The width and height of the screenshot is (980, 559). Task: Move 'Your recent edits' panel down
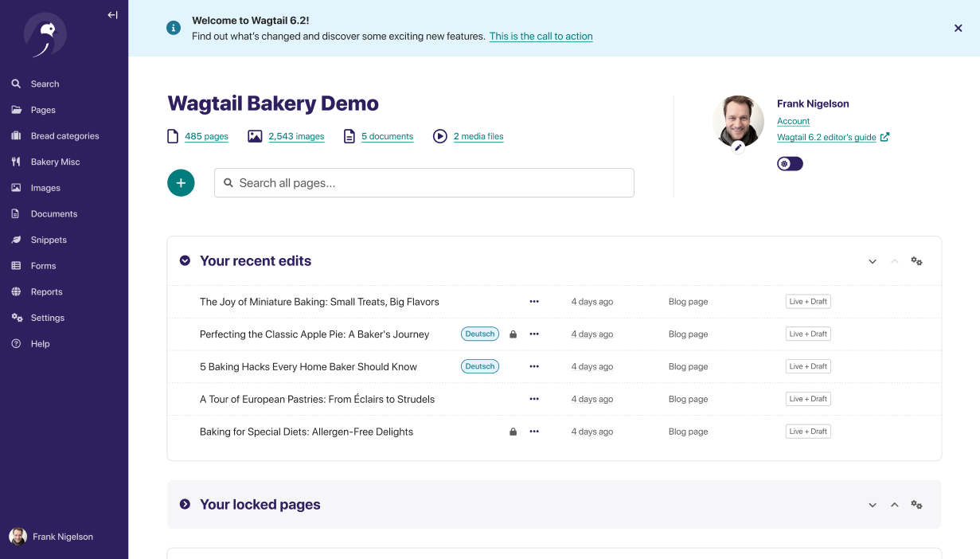(873, 261)
